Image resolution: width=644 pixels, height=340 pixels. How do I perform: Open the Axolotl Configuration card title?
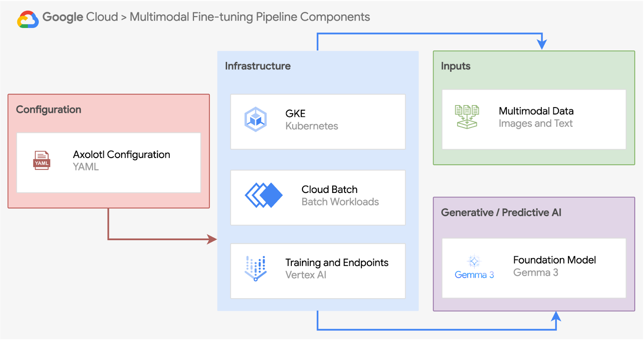(122, 155)
